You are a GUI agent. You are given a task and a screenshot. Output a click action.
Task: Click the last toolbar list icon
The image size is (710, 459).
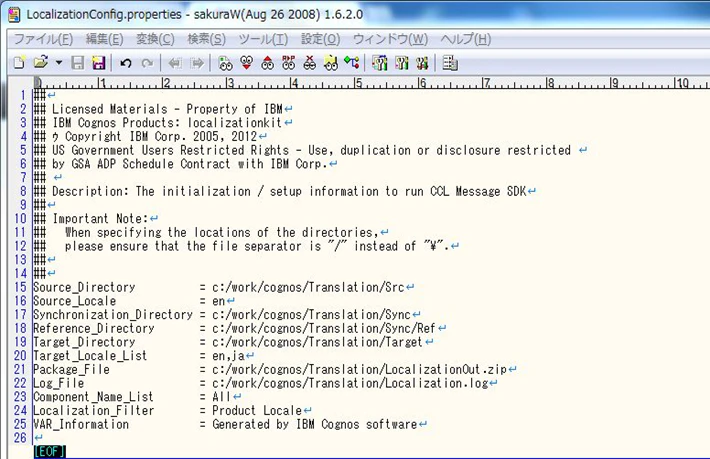(450, 63)
